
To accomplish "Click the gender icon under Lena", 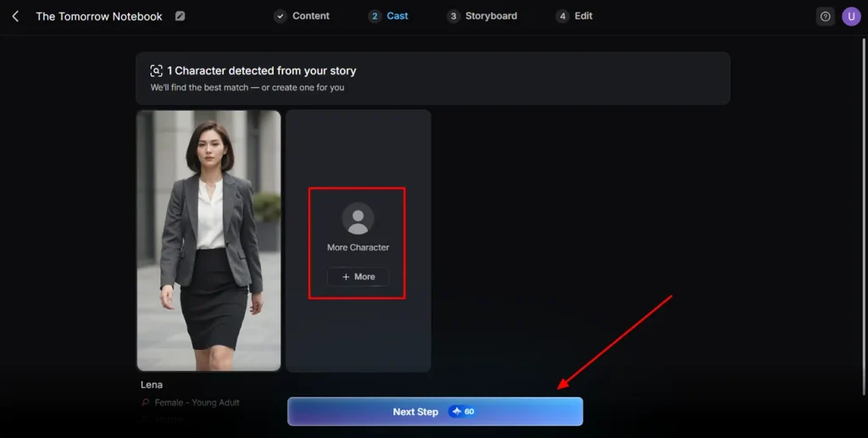I will 146,402.
